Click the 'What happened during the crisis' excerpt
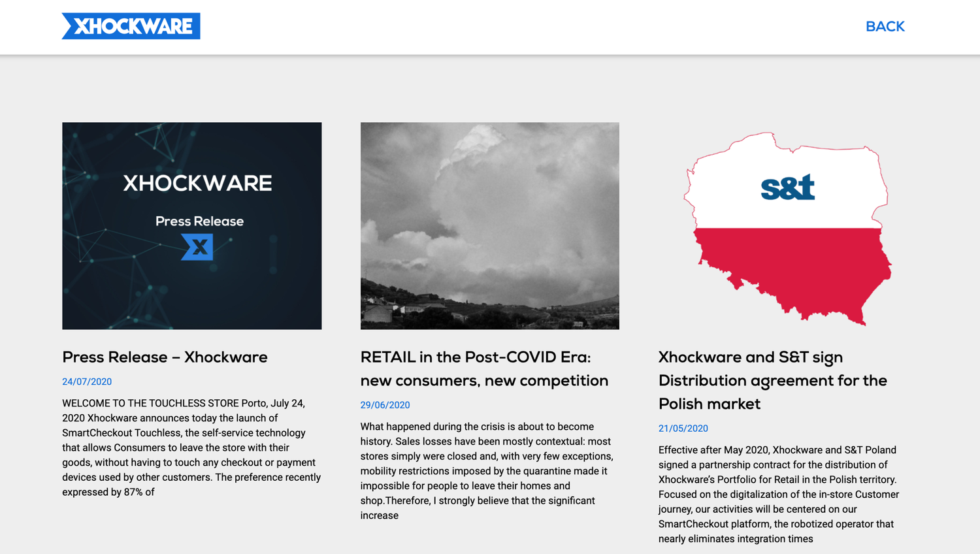 coord(487,470)
